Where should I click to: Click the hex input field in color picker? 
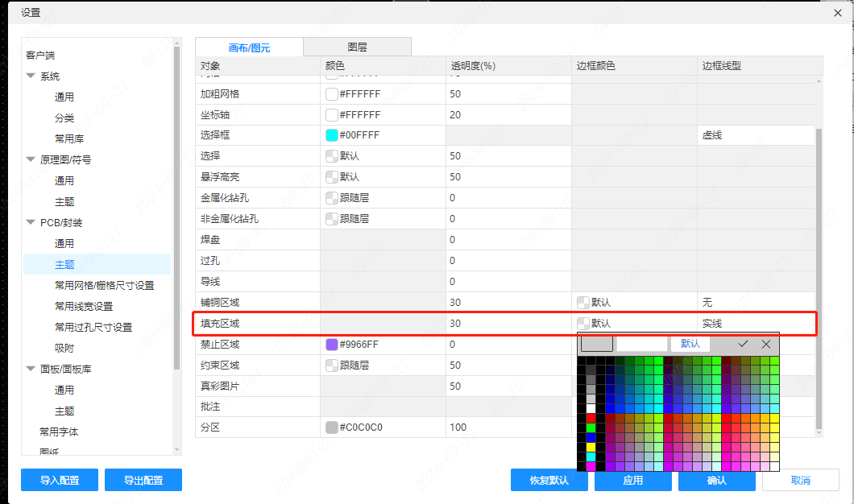pos(642,344)
